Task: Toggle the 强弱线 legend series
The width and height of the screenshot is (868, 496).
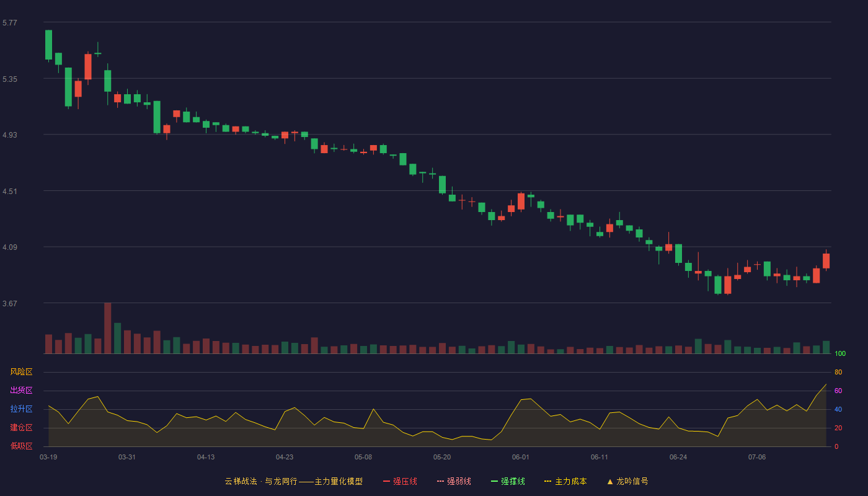Action: (454, 481)
